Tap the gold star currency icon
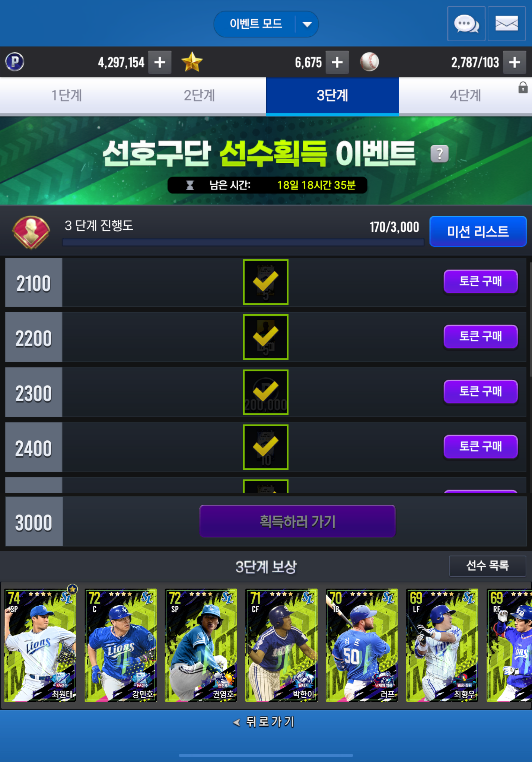 pos(192,62)
